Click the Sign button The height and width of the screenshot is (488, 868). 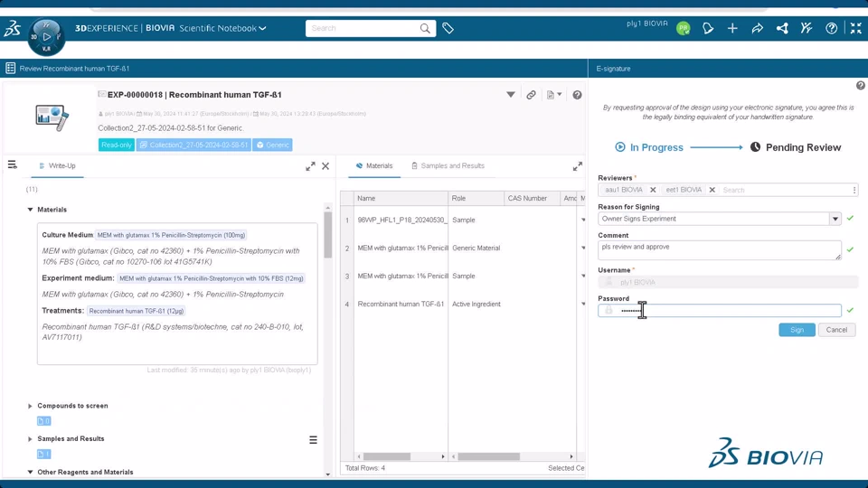pyautogui.click(x=797, y=330)
